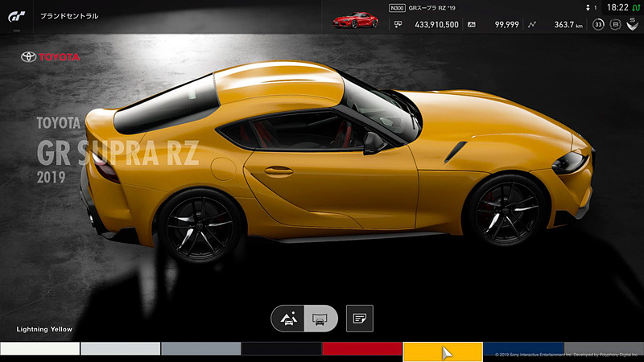Image resolution: width=644 pixels, height=362 pixels.
Task: Click the driver rating B icon
Action: (615, 25)
